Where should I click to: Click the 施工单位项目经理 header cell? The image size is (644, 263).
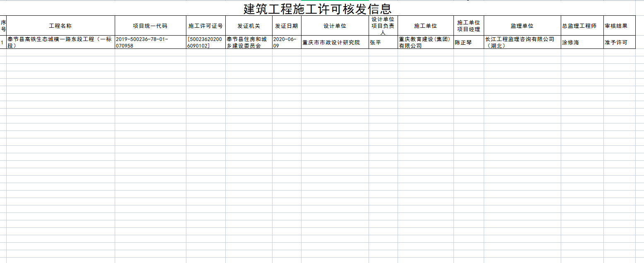click(x=469, y=26)
